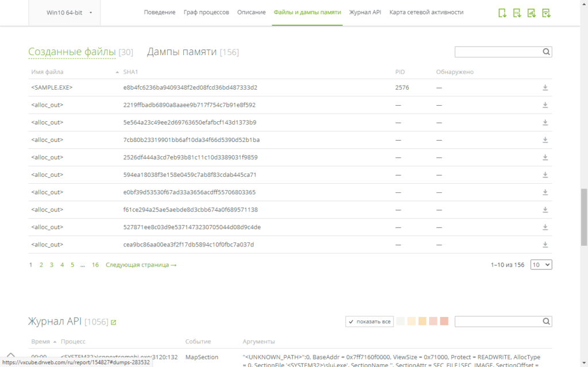Download the zip archive report icon
Viewport: 588px width, 367px height.
click(517, 13)
